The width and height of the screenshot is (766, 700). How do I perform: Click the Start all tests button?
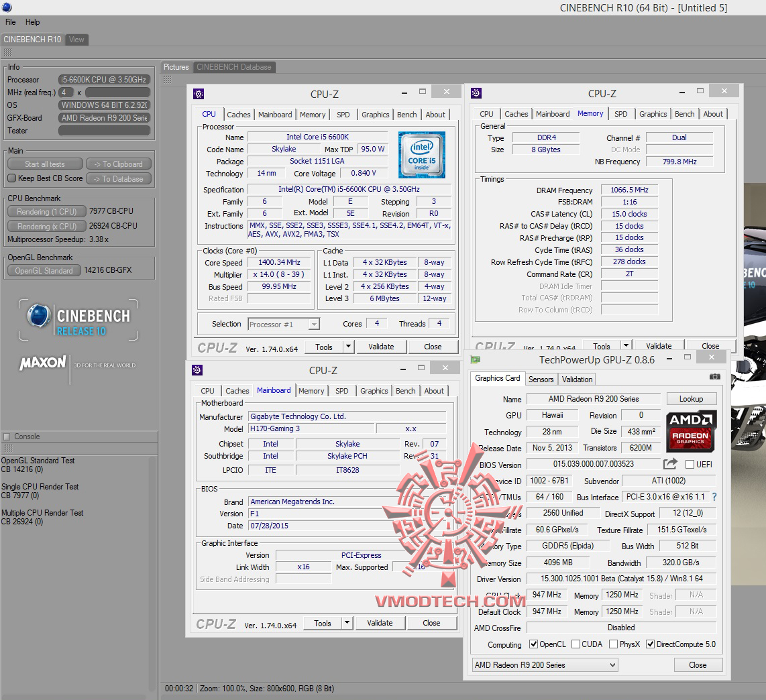tap(45, 164)
